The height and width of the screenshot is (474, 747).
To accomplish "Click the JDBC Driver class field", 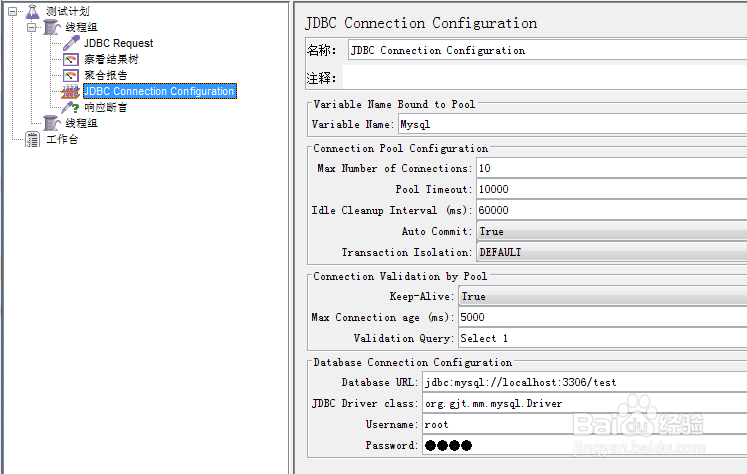I will click(x=585, y=403).
